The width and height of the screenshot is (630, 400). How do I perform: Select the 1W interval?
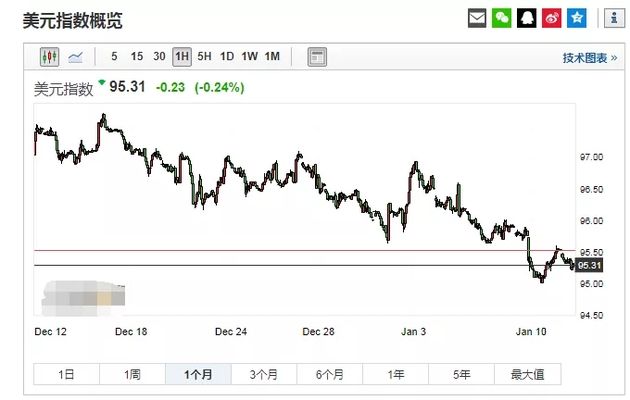249,57
